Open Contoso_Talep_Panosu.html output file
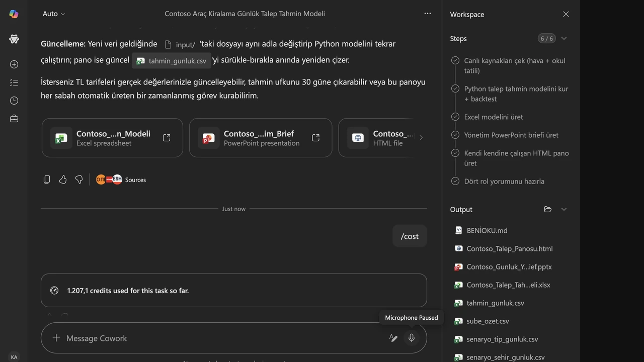Screen dimensions: 644x362 [504, 248]
